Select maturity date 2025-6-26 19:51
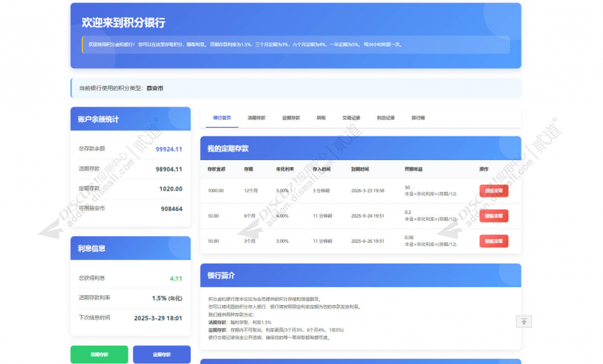 (x=368, y=241)
